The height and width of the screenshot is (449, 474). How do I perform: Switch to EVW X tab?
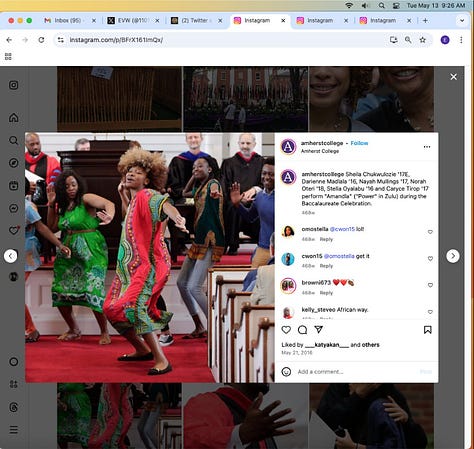coord(133,20)
